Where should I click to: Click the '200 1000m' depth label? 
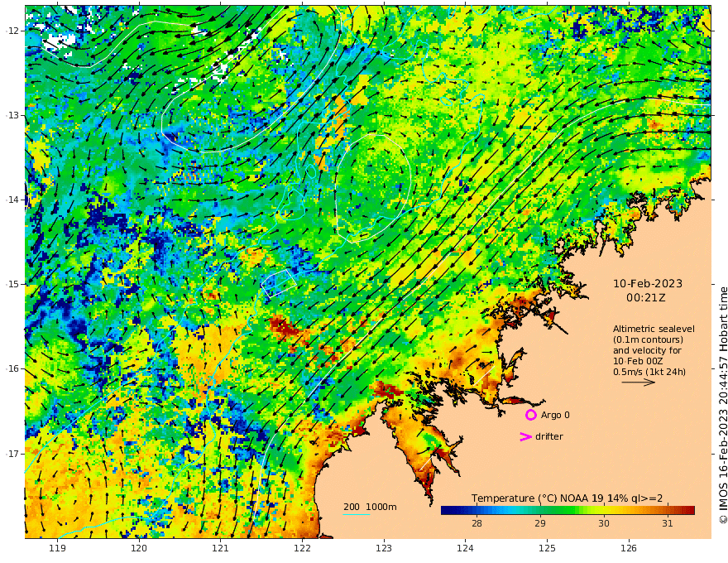click(370, 507)
